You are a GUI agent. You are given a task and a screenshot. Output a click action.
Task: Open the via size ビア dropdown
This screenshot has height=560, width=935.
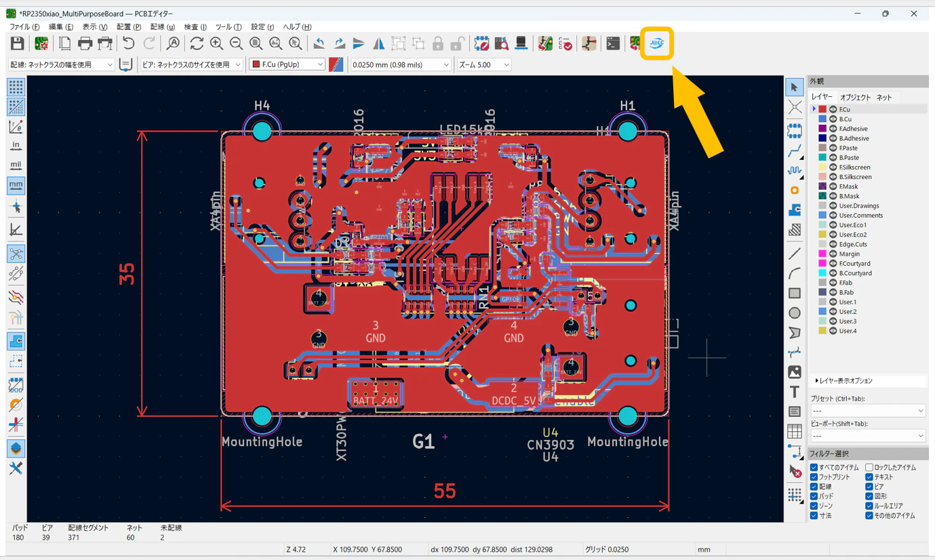pyautogui.click(x=191, y=64)
